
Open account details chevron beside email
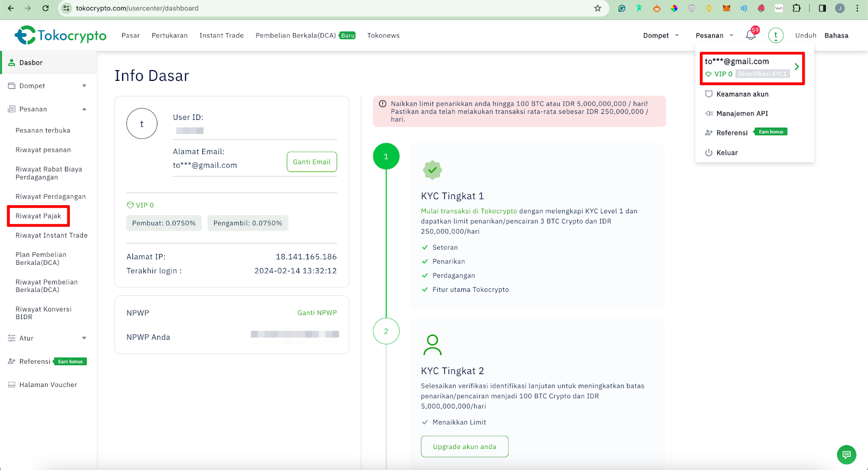(796, 67)
